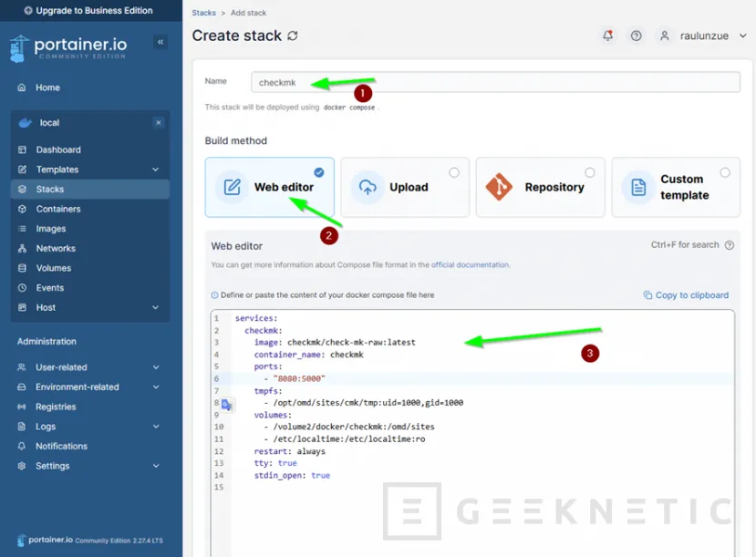Click the stdin_open: true line
Viewport: 756px width, 557px height.
tap(292, 476)
